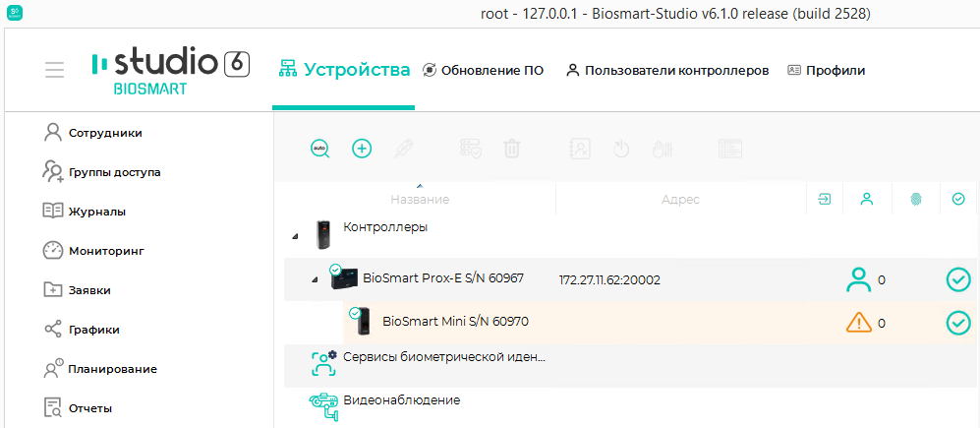This screenshot has height=428, width=980.
Task: Collapse the Контроллеры tree node
Action: click(295, 236)
